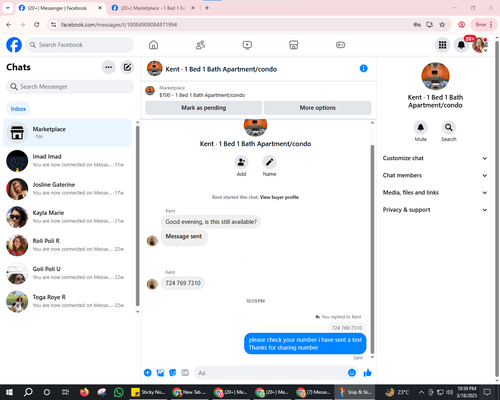The width and height of the screenshot is (500, 400).
Task: Reload the browser page
Action: 37,24
